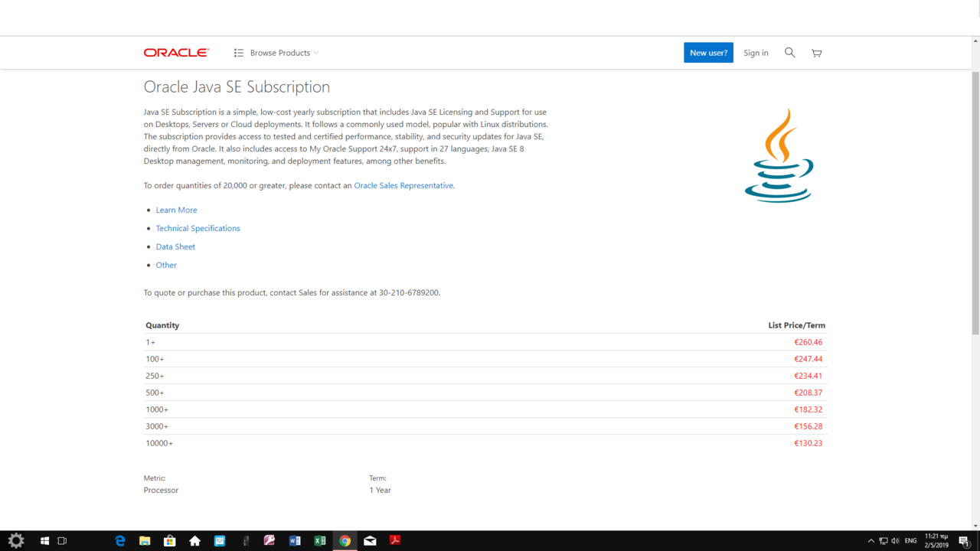The image size is (980, 551).
Task: Open Microsoft Store from the taskbar
Action: pyautogui.click(x=170, y=540)
